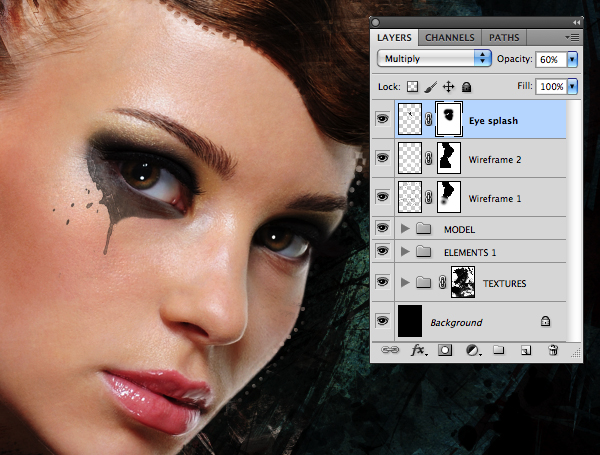Click the TEXTURES group folder icon
The width and height of the screenshot is (600, 455).
click(423, 282)
